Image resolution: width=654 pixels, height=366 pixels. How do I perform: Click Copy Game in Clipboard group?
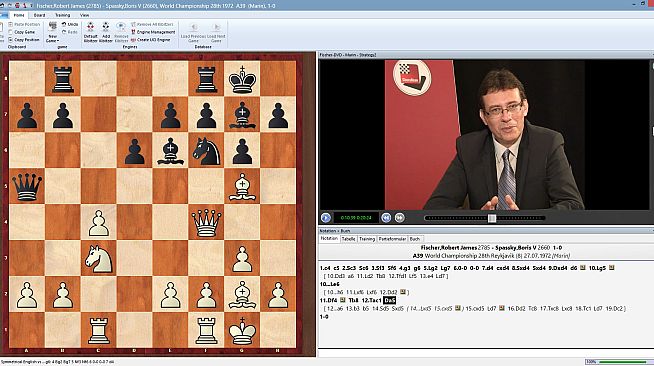click(x=22, y=32)
